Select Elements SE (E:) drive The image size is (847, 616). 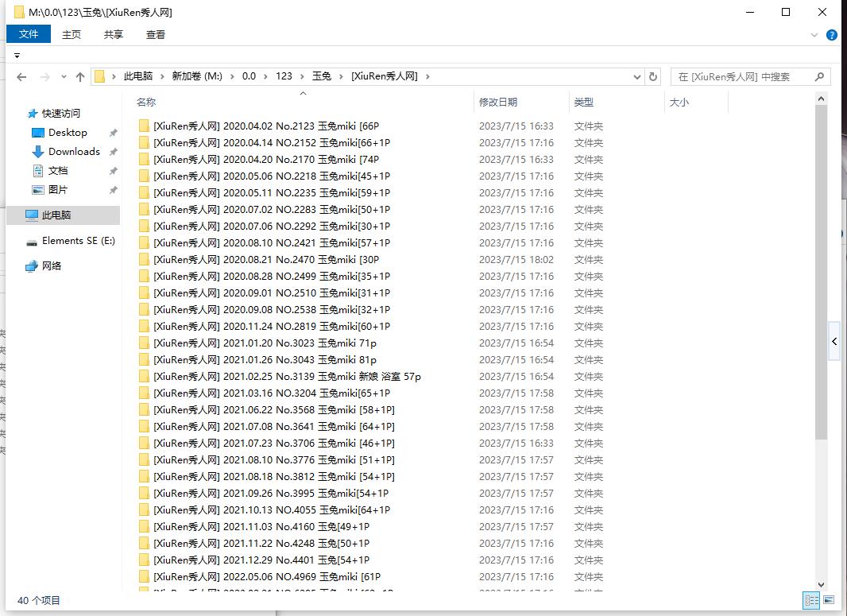pos(78,241)
